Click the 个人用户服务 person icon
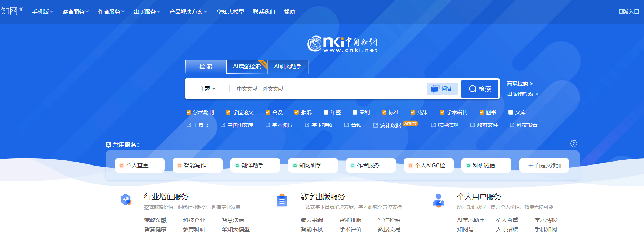Screen dimensions: 644x238 tap(438, 200)
